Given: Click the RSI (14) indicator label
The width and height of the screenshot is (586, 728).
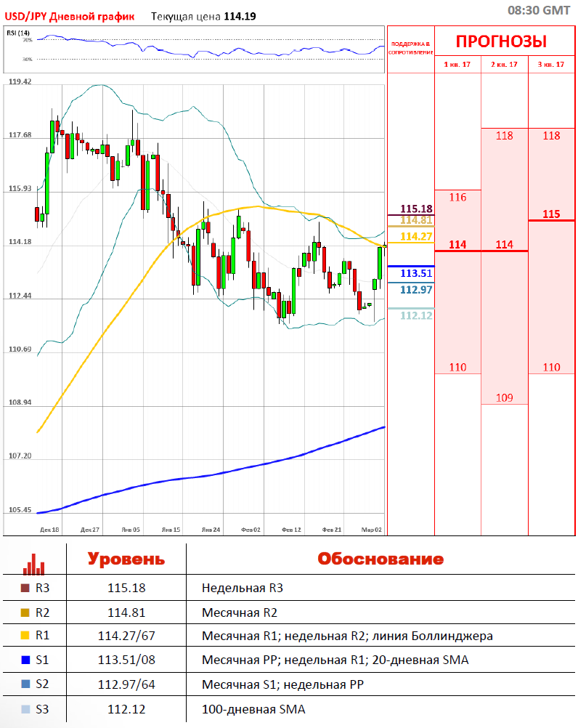Looking at the screenshot, I should pos(18,33).
